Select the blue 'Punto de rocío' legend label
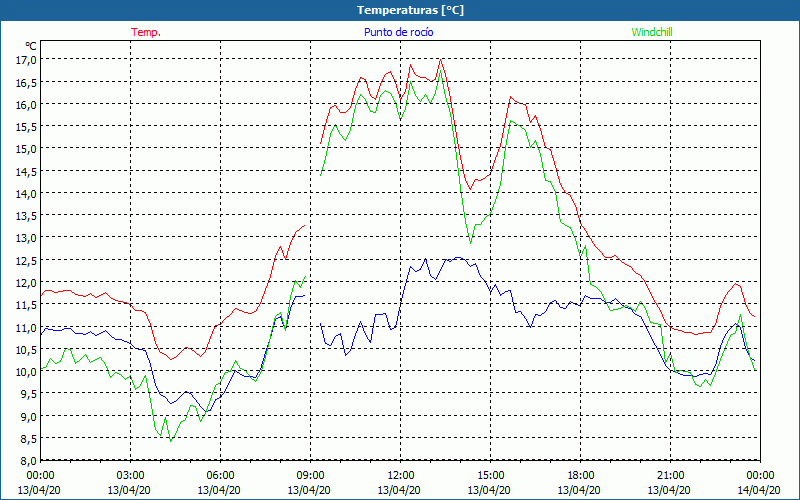This screenshot has width=800, height=500. point(398,32)
